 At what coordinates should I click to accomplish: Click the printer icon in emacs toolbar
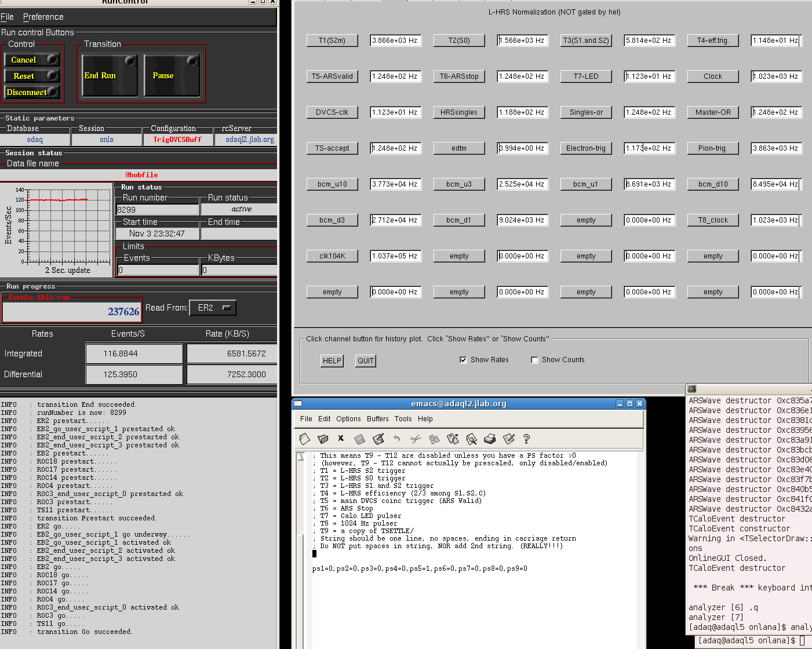[x=490, y=439]
